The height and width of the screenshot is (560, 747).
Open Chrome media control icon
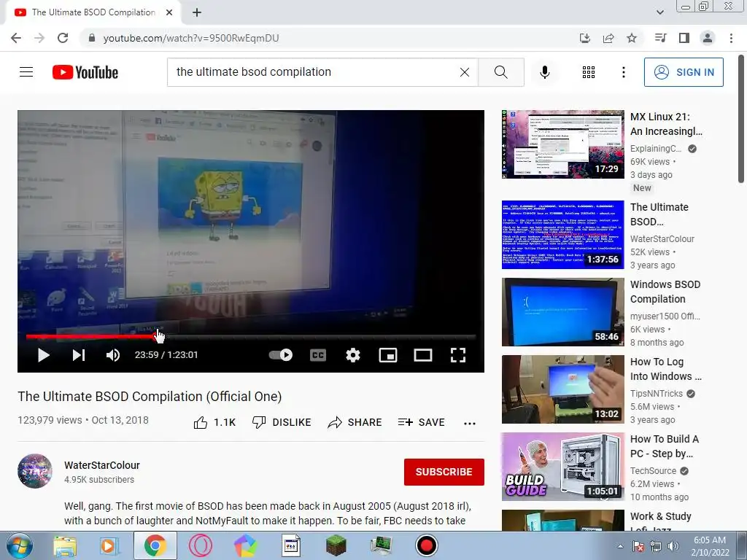pyautogui.click(x=660, y=38)
